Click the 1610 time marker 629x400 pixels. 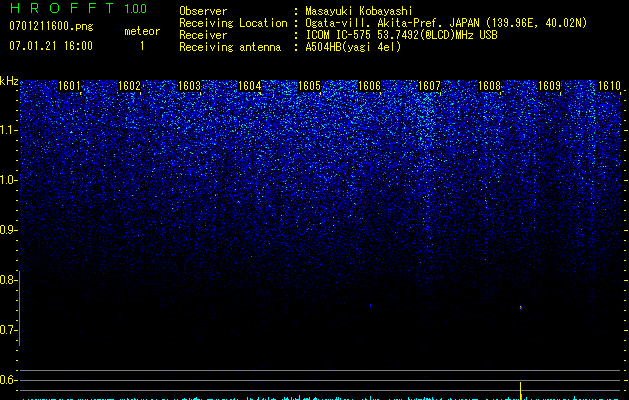[609, 86]
